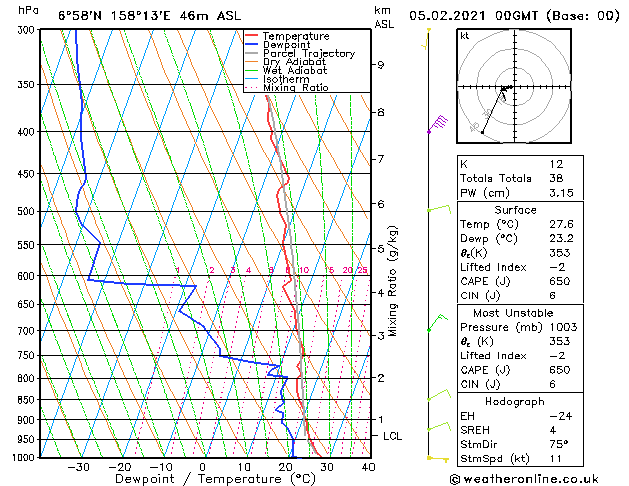Click the date 05.02.2021 00GMT header
Viewport: 629px width, 486px height.
(x=514, y=16)
